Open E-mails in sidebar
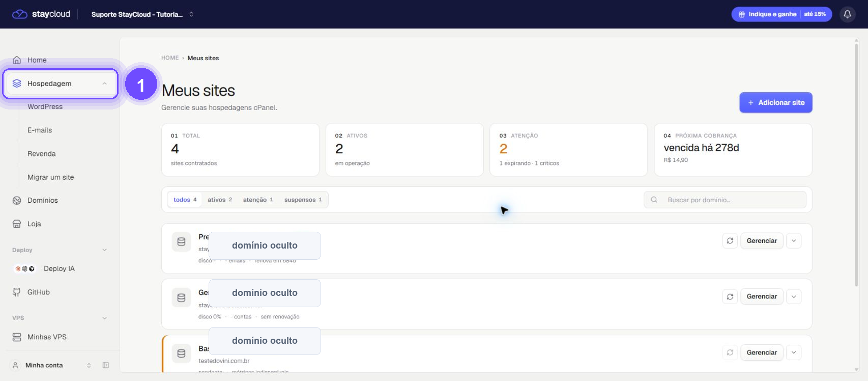This screenshot has height=381, width=868. pos(40,130)
